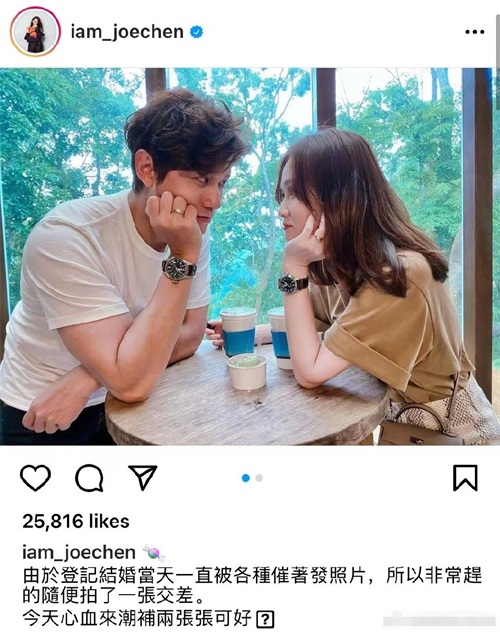Share post using paper plane icon

tap(143, 478)
